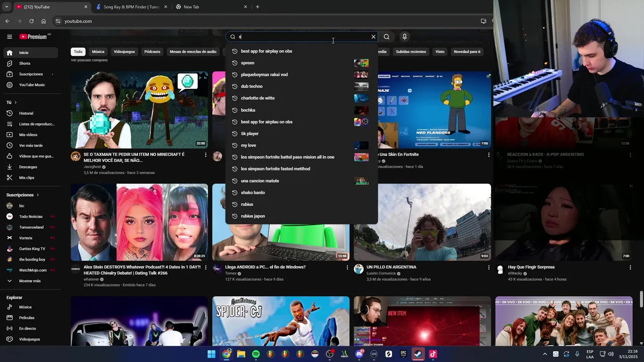Open Jazzghost Taxman Minecraft video thumbnail
This screenshot has height=362, width=644.
click(139, 110)
